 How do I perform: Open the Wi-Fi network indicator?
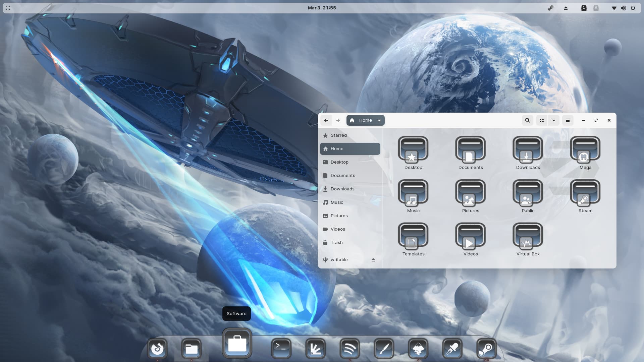click(x=614, y=8)
